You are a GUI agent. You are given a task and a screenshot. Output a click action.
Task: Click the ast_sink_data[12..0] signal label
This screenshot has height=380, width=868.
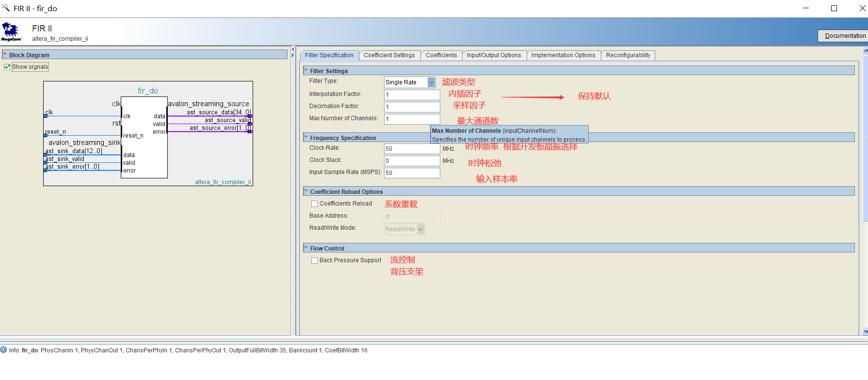point(74,151)
